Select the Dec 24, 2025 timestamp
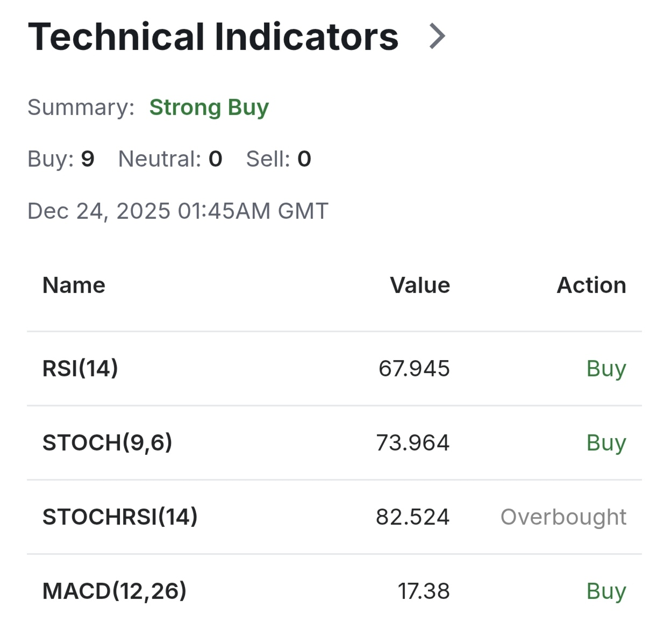 [178, 211]
